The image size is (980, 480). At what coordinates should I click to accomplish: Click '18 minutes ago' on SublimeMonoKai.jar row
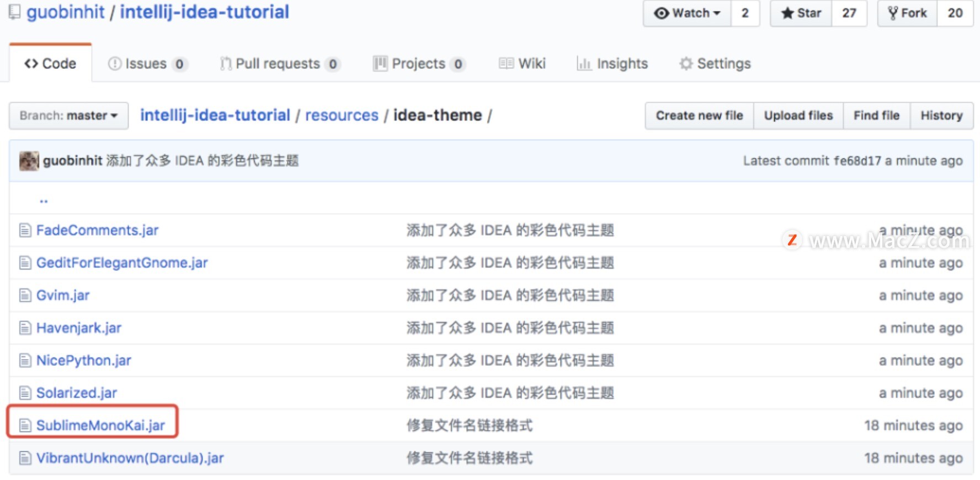(913, 425)
